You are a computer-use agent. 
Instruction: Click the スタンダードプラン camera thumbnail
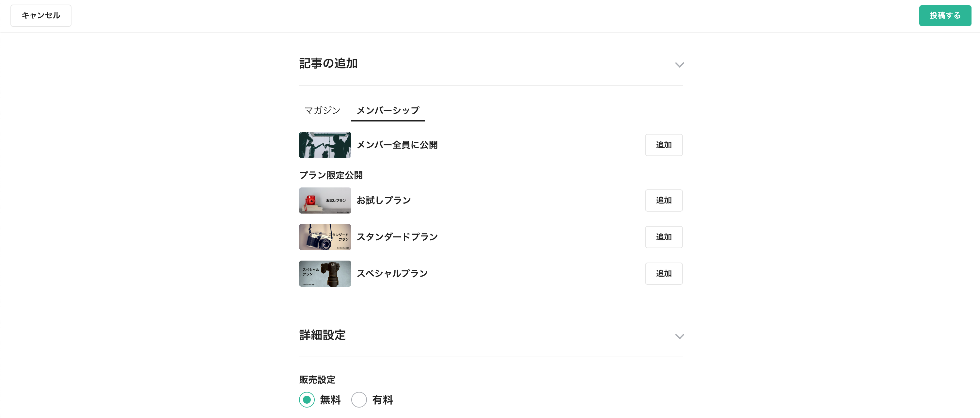tap(325, 237)
